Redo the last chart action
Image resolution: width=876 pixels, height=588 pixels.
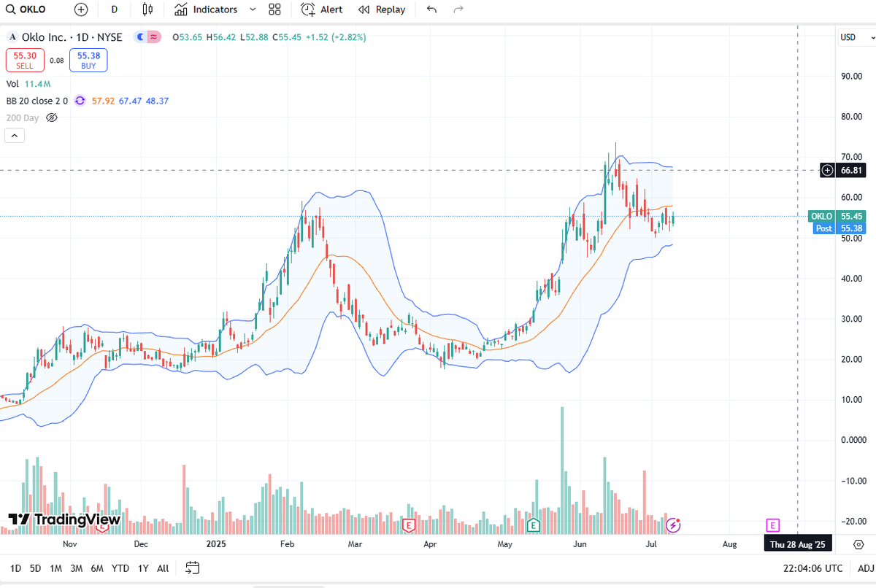coord(458,9)
